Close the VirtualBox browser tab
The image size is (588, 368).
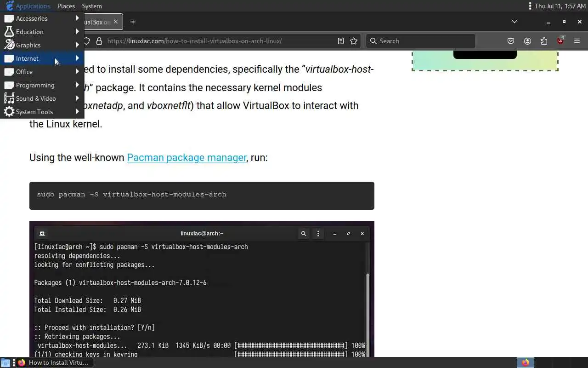116,22
